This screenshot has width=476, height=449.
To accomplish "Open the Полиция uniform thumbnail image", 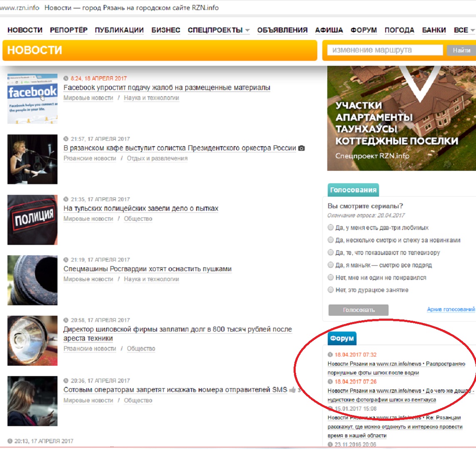I will click(x=32, y=220).
